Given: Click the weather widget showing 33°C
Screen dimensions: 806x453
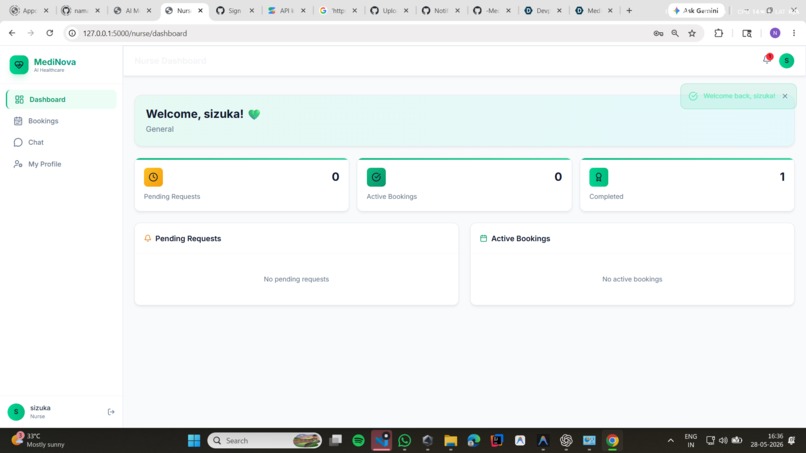Looking at the screenshot, I should tap(39, 440).
